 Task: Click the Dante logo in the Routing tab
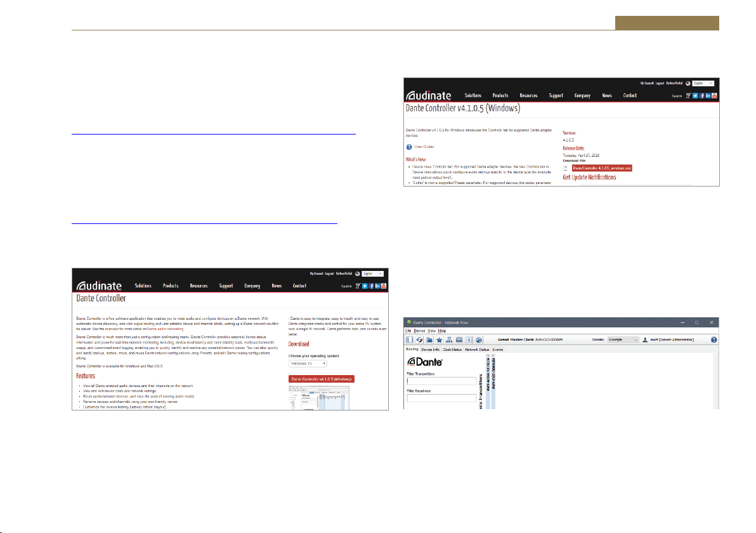[x=424, y=361]
